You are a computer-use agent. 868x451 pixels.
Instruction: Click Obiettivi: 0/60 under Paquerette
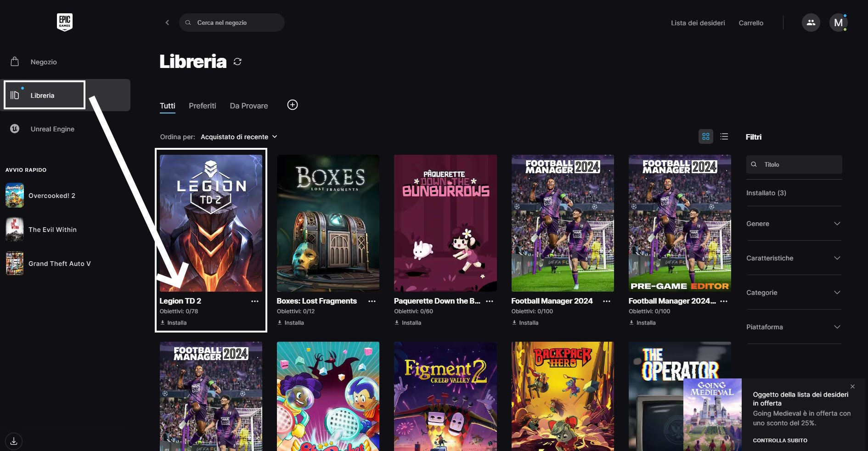[x=413, y=311]
